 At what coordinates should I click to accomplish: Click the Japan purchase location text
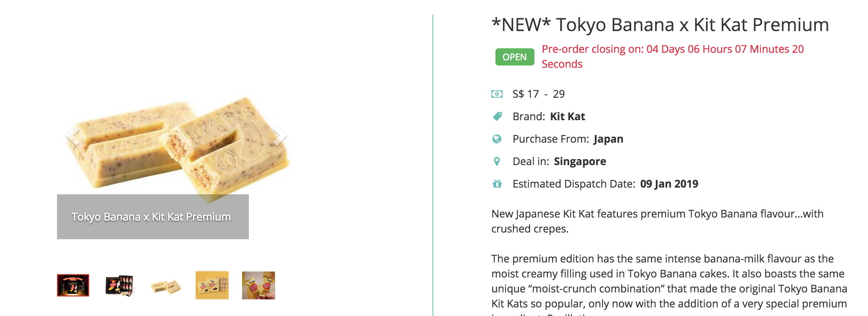[x=608, y=139]
